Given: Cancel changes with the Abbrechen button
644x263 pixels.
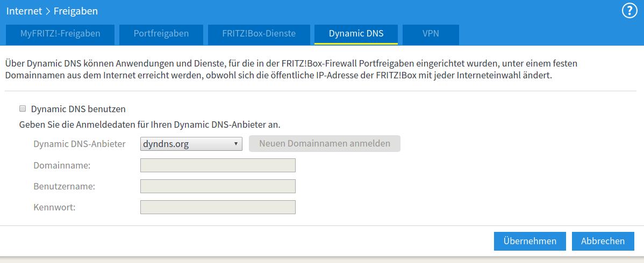Looking at the screenshot, I should coord(603,241).
